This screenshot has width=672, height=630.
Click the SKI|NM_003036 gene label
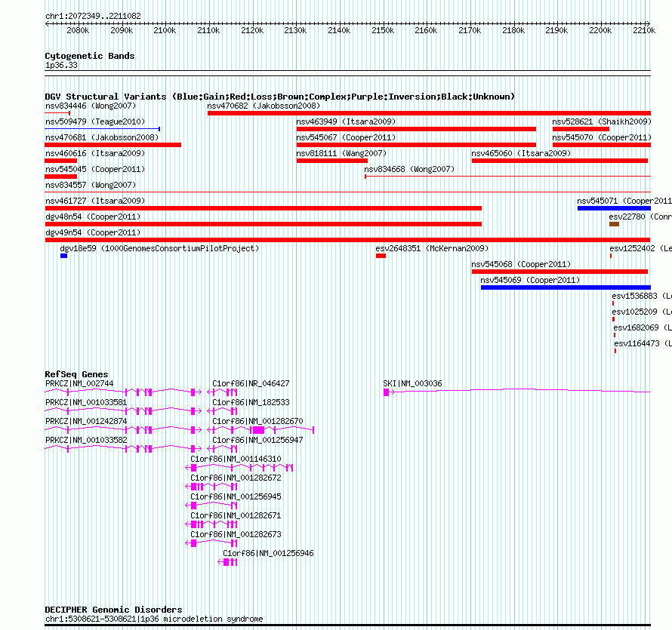click(413, 383)
